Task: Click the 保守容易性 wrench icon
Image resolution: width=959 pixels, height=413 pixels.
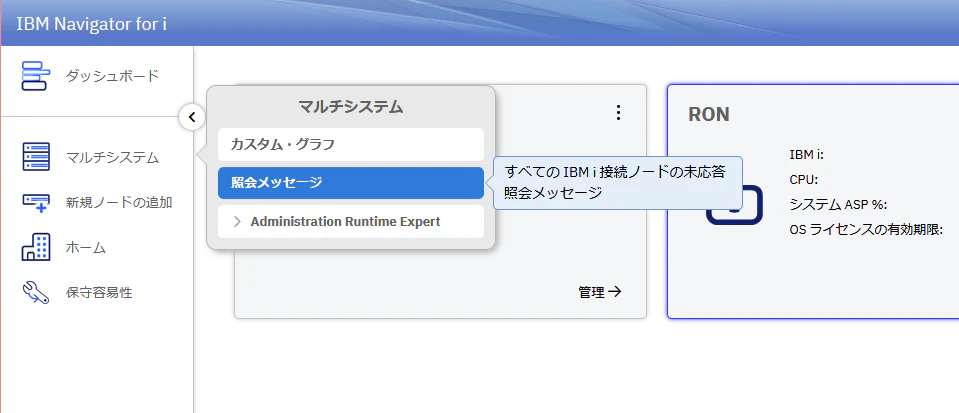Action: 35,292
